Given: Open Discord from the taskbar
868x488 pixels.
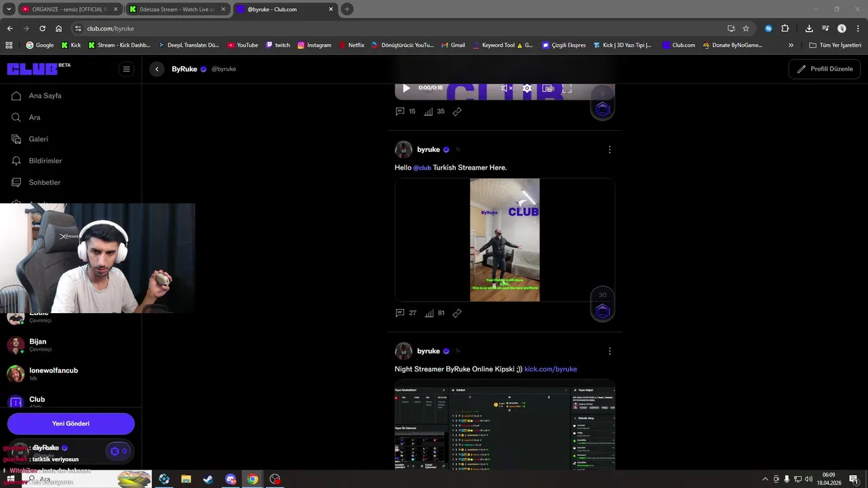Looking at the screenshot, I should click(x=231, y=479).
